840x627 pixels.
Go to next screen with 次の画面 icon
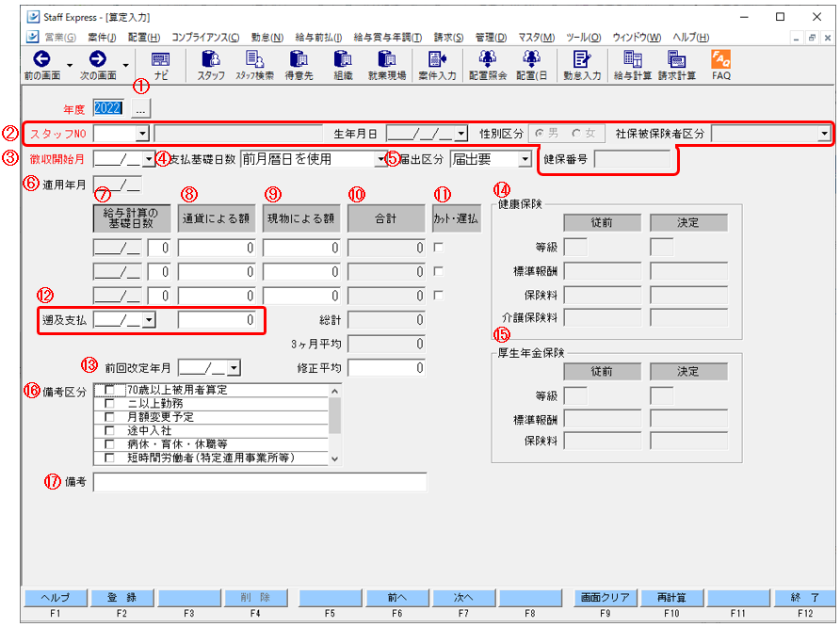click(x=98, y=65)
